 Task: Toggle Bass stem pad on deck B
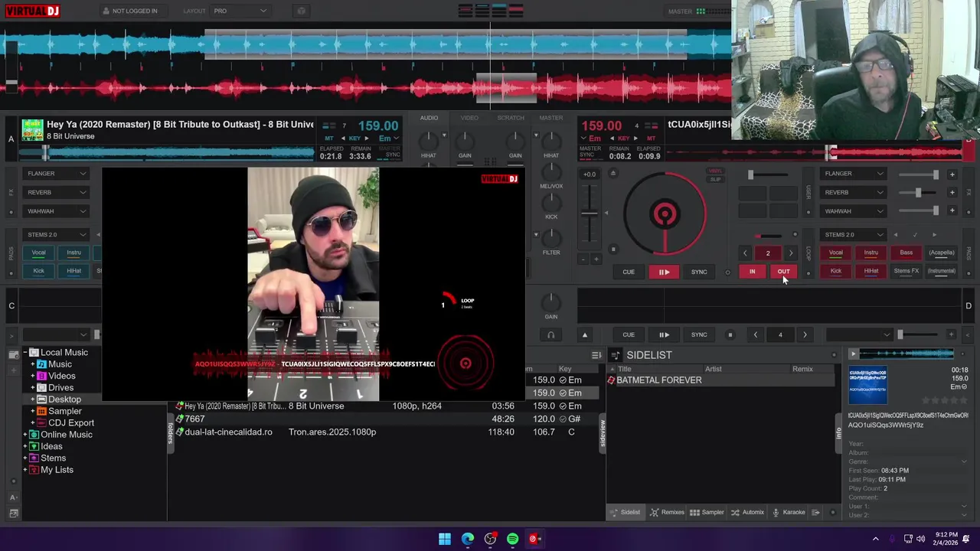point(906,253)
